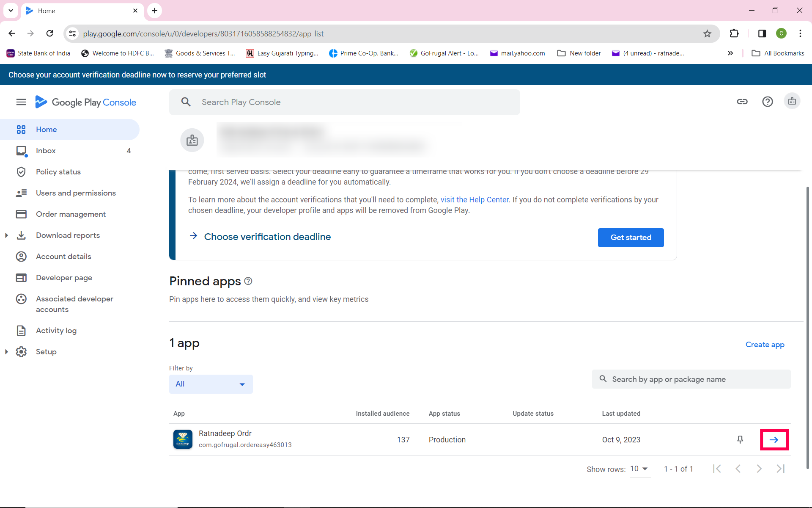Image resolution: width=812 pixels, height=508 pixels.
Task: Go to Policy status page
Action: 58,172
